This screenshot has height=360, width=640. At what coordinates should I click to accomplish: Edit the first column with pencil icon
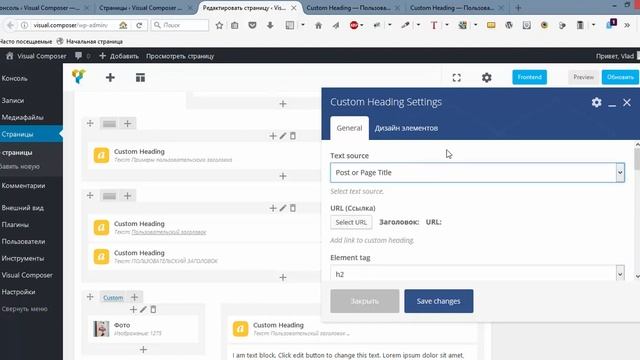pos(283,136)
